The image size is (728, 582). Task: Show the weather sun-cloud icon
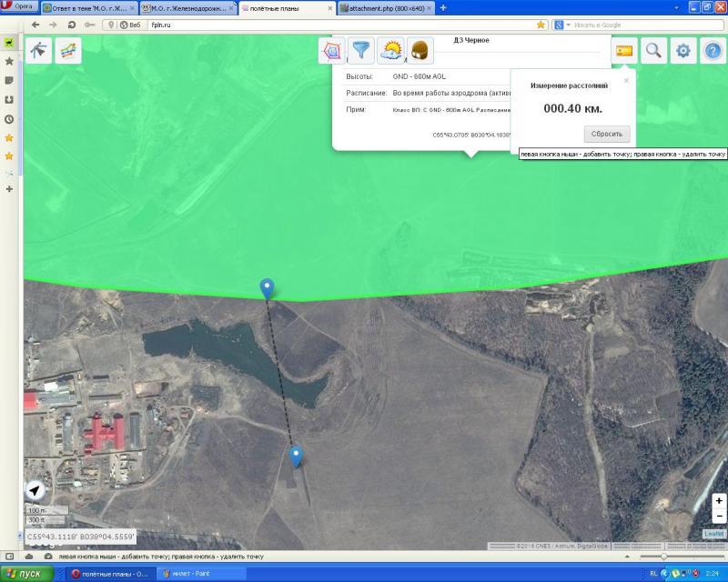click(x=391, y=51)
